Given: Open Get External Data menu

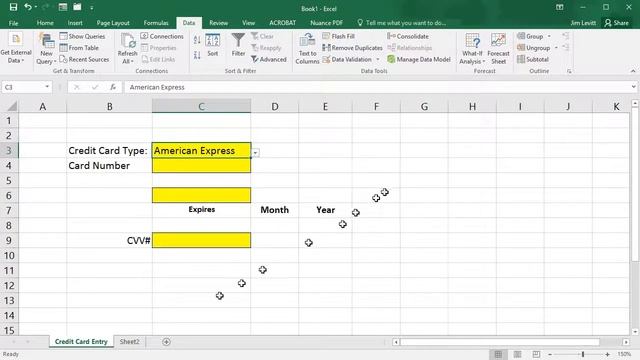Looking at the screenshot, I should [x=16, y=48].
